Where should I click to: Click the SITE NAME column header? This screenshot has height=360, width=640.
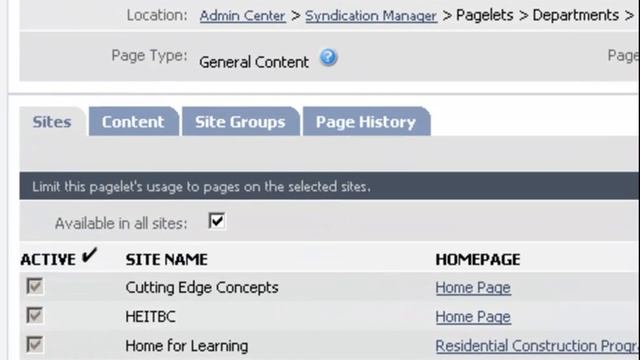[167, 260]
